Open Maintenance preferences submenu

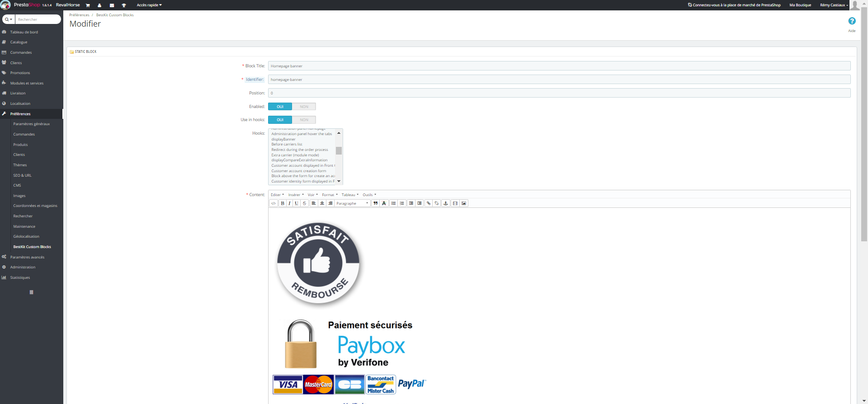[24, 226]
